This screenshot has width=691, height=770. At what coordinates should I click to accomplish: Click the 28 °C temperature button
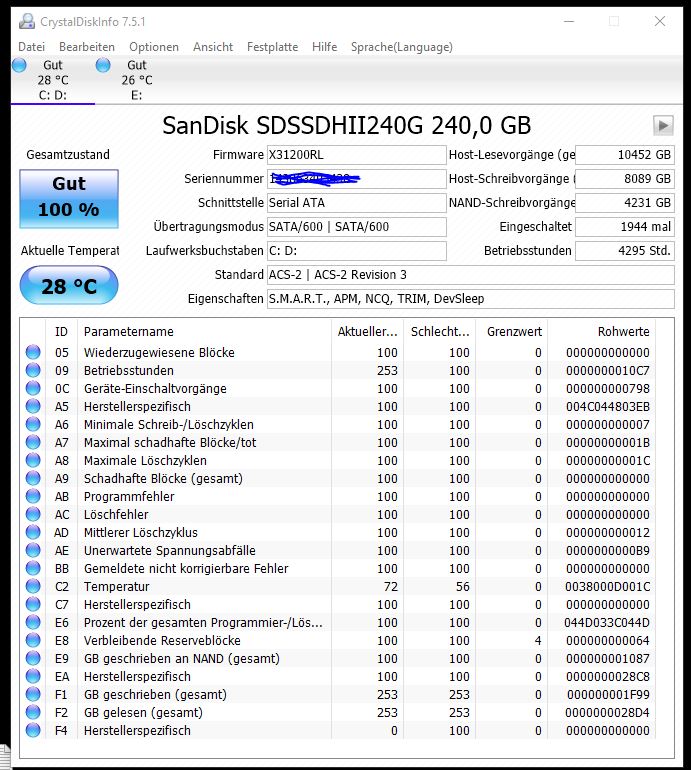point(69,285)
